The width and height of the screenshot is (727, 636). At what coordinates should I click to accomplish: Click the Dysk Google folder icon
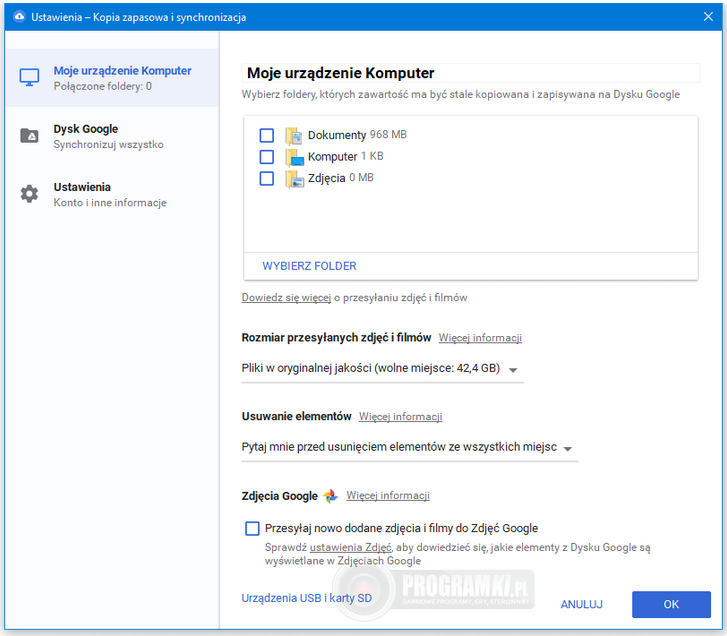click(x=29, y=136)
